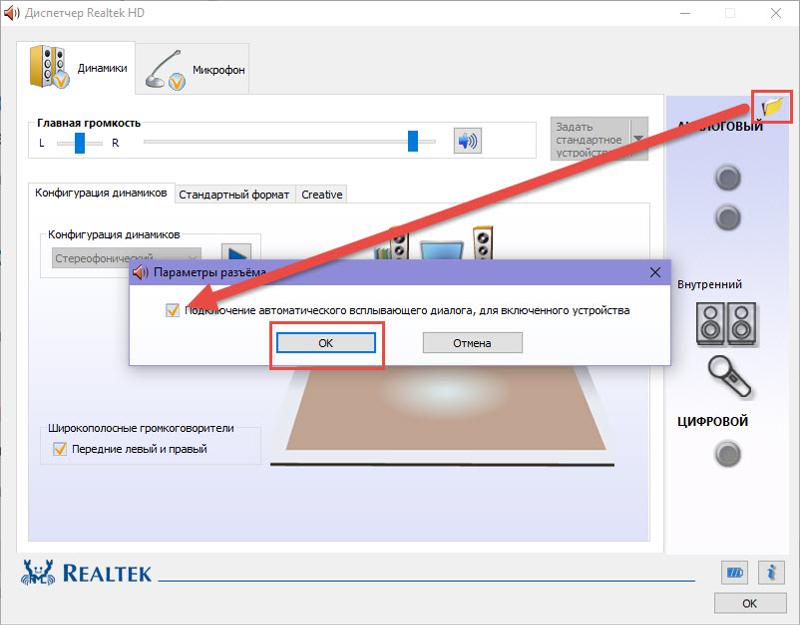Screen dimensions: 800x625
Task: Click the main window bottom OK button
Action: pyautogui.click(x=749, y=604)
